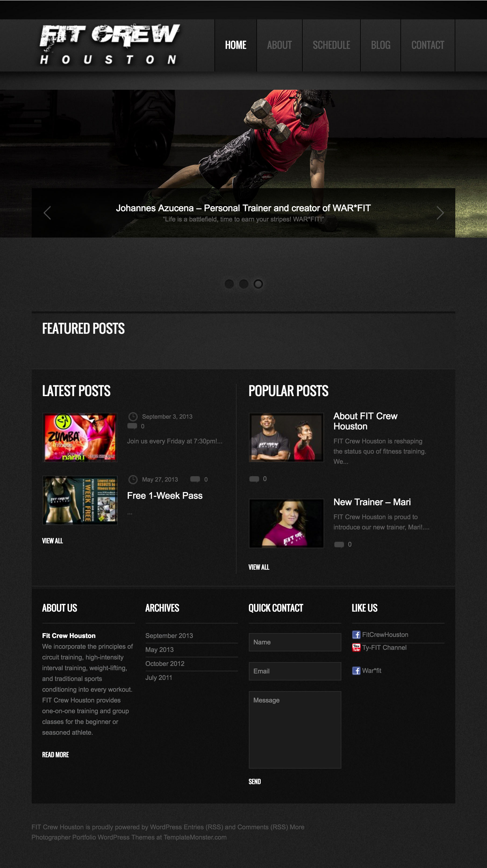Open the New Trainer – Mari post
The image size is (487, 868).
(x=372, y=502)
